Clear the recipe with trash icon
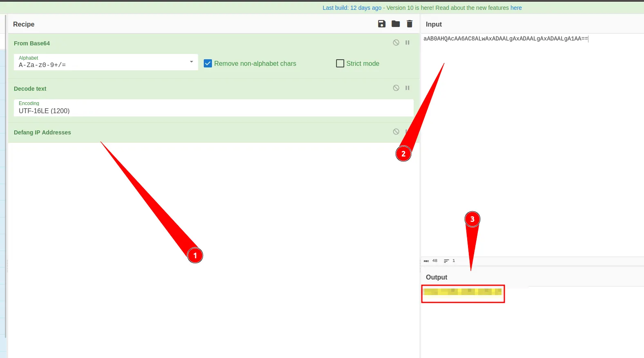644x358 pixels. point(409,24)
